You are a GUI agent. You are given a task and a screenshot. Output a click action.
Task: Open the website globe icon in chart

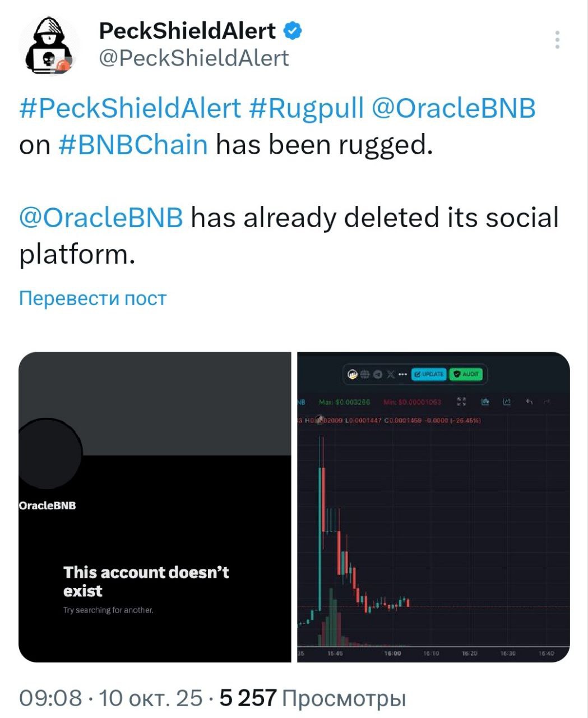coord(365,374)
